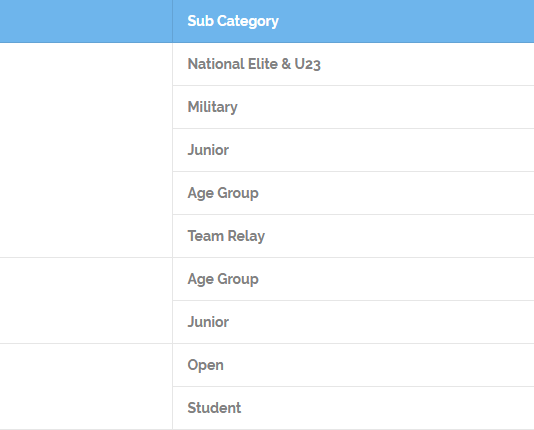Click the empty merged cell left of Military

[86, 150]
